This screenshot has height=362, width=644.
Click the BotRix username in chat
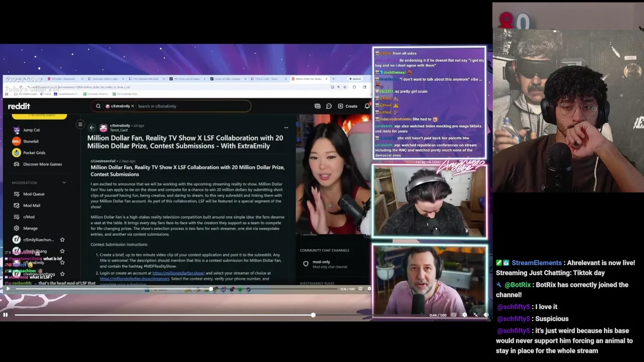(517, 285)
